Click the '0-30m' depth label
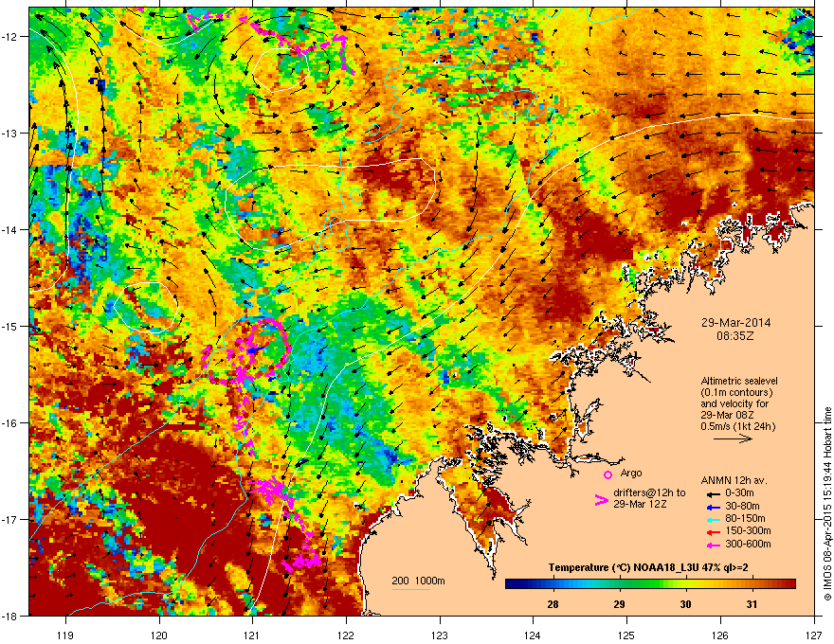The image size is (834, 644). (x=739, y=493)
